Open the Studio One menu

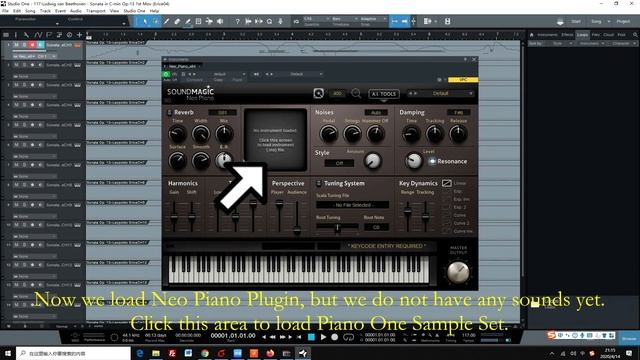click(134, 11)
